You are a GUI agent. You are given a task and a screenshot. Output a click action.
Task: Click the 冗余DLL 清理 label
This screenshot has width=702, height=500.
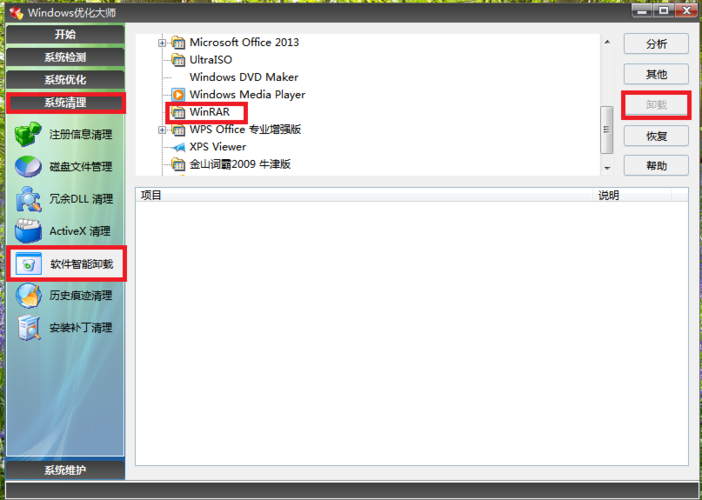[81, 199]
